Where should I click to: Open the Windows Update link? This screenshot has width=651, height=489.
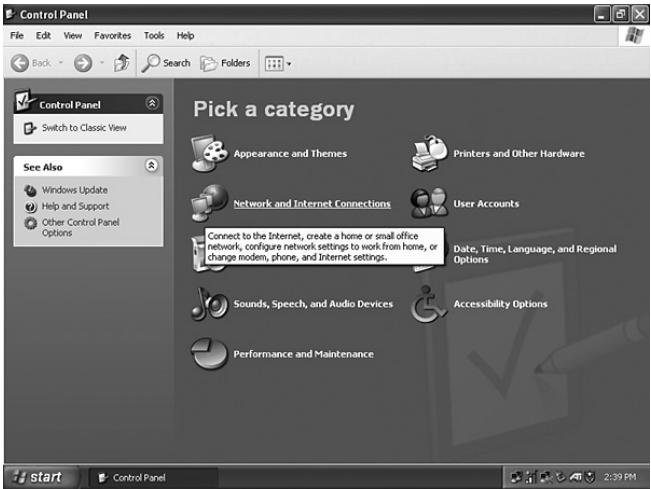coord(75,190)
